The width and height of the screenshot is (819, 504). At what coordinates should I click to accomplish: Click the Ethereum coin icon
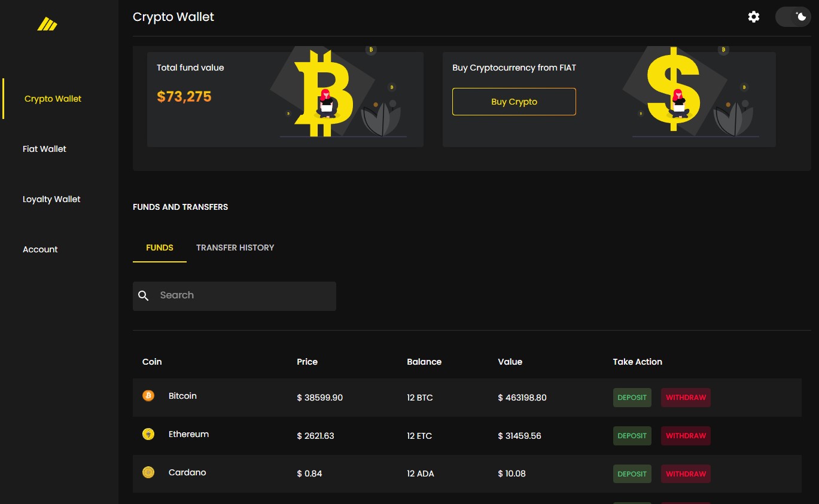148,434
